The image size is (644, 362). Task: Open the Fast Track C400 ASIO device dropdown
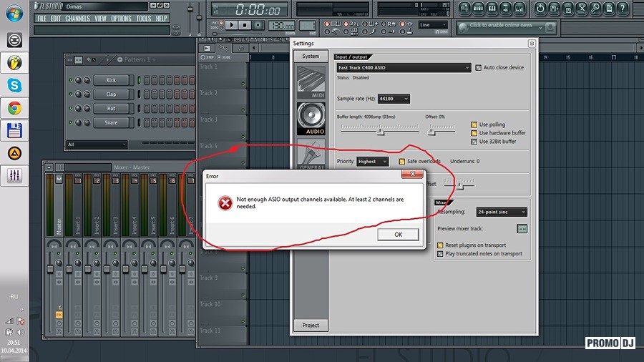(x=404, y=68)
